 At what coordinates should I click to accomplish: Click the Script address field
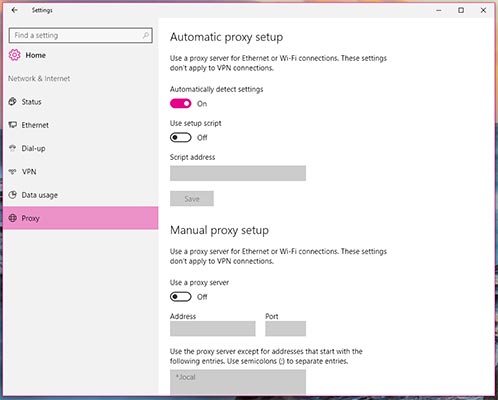(x=238, y=173)
